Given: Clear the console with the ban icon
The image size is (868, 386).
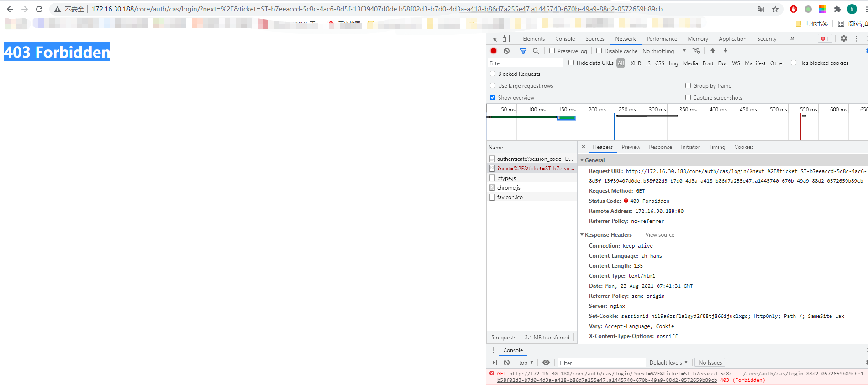Looking at the screenshot, I should [x=507, y=363].
